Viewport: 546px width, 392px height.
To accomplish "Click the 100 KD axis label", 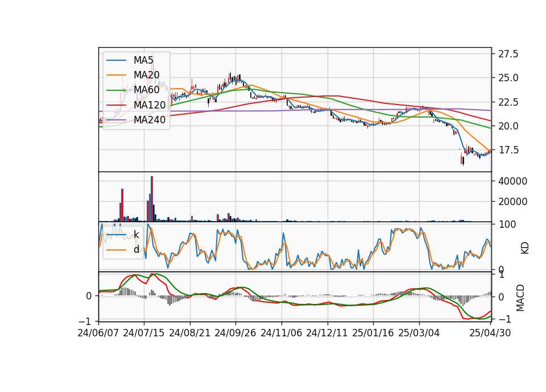I will 507,224.
